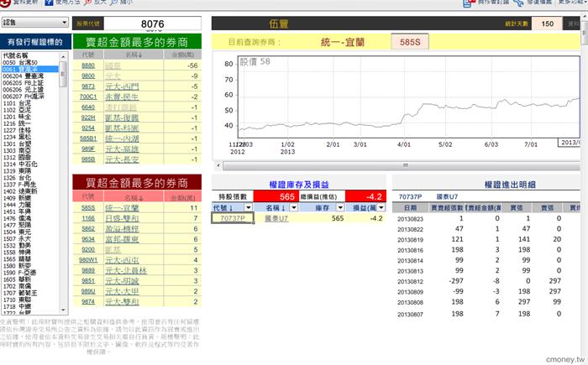Open broker link 元大-西門
This screenshot has width=588, height=365.
(122, 86)
